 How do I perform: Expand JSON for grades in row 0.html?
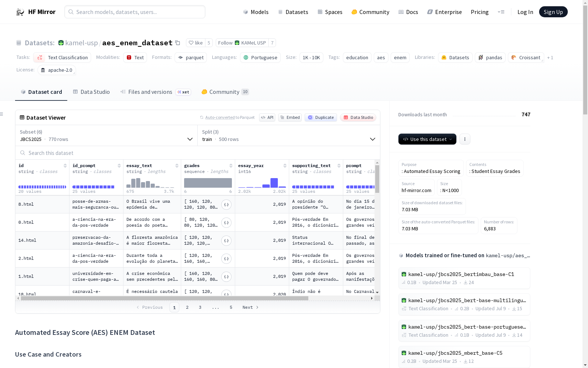[x=226, y=223]
